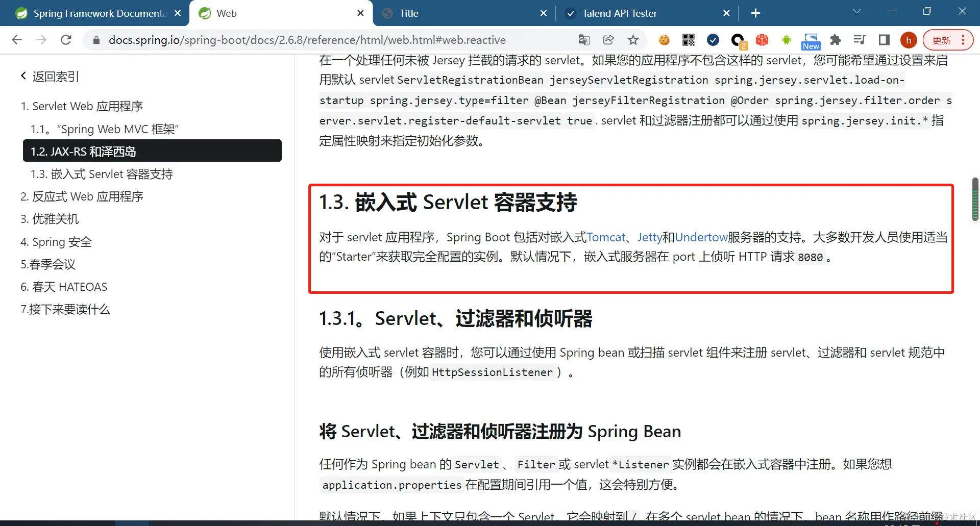Image resolution: width=980 pixels, height=526 pixels.
Task: Select section 1.2. JAX-RS 和泽西岛
Action: (x=152, y=151)
